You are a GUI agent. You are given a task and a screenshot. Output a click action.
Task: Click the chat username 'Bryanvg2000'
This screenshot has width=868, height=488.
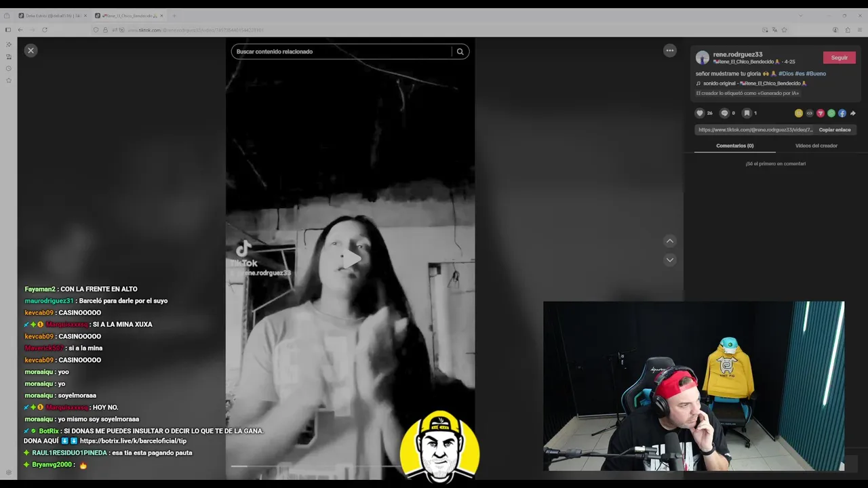pos(53,465)
